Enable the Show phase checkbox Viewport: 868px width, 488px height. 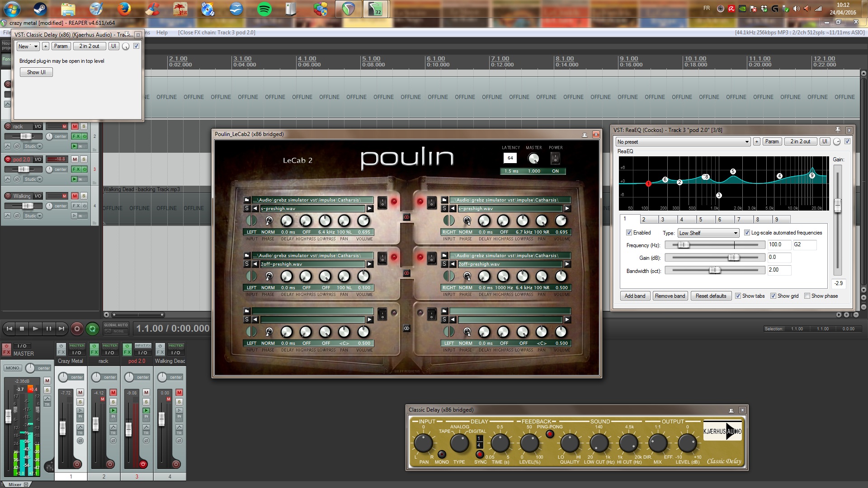click(807, 296)
